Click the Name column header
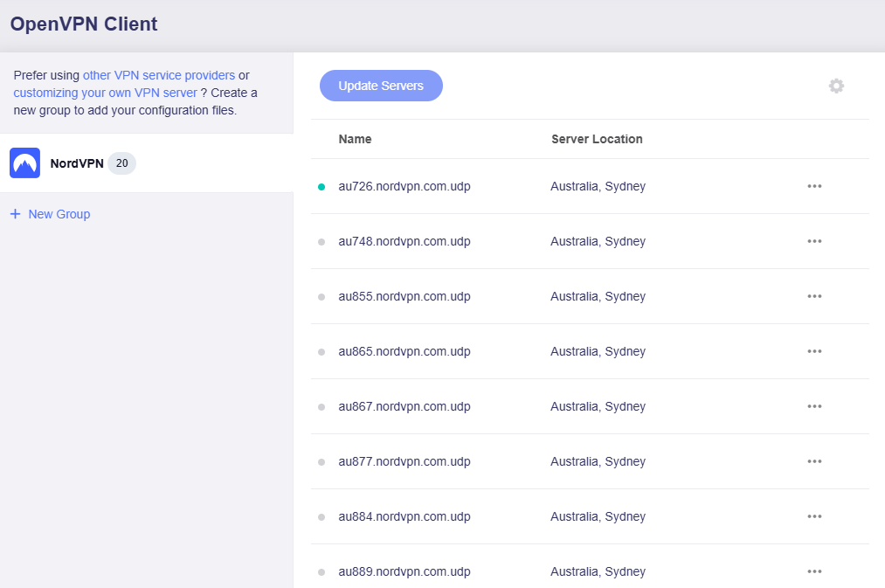The height and width of the screenshot is (588, 885). click(x=355, y=139)
